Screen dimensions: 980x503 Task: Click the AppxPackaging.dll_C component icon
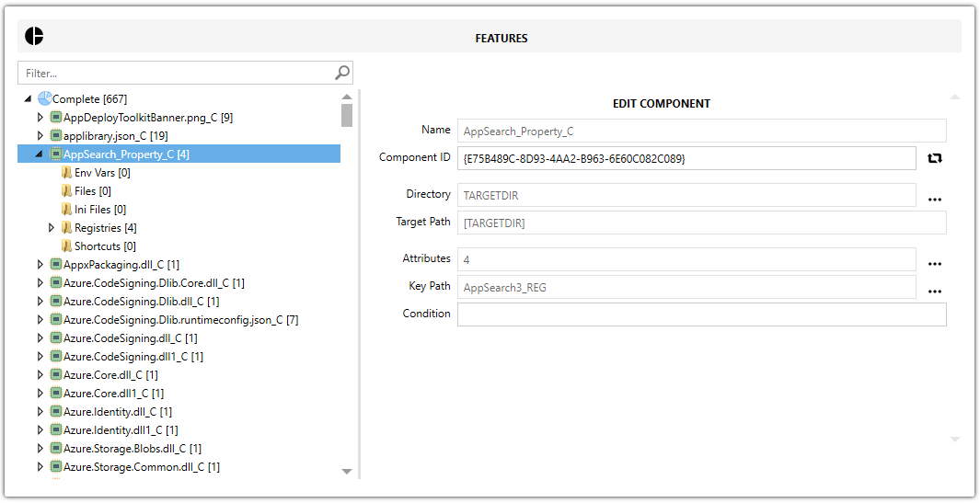click(55, 264)
